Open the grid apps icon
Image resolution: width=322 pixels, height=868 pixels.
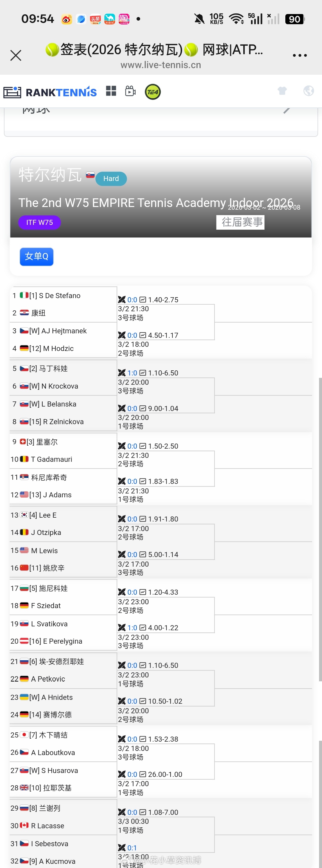[111, 91]
